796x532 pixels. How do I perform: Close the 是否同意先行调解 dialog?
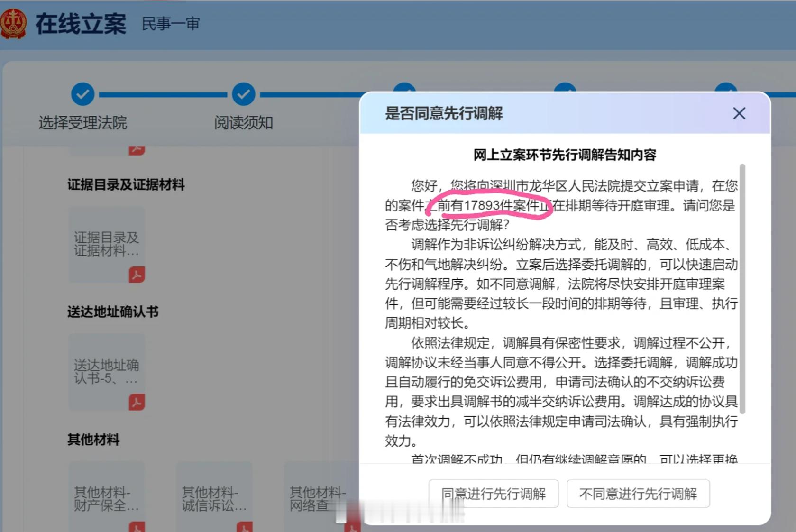[739, 114]
